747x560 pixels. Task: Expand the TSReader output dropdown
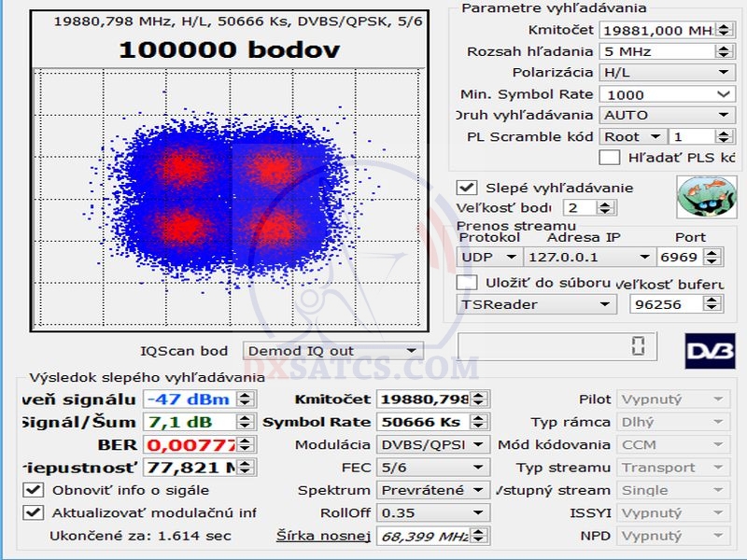[537, 304]
